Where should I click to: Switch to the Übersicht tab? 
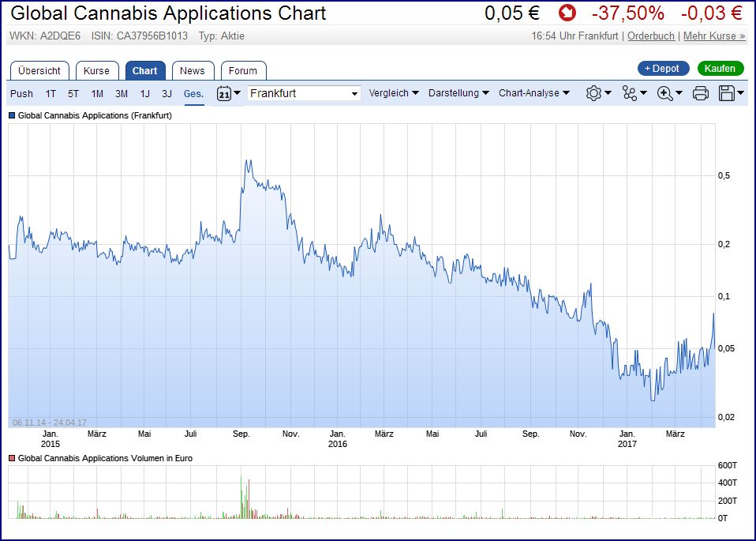40,70
